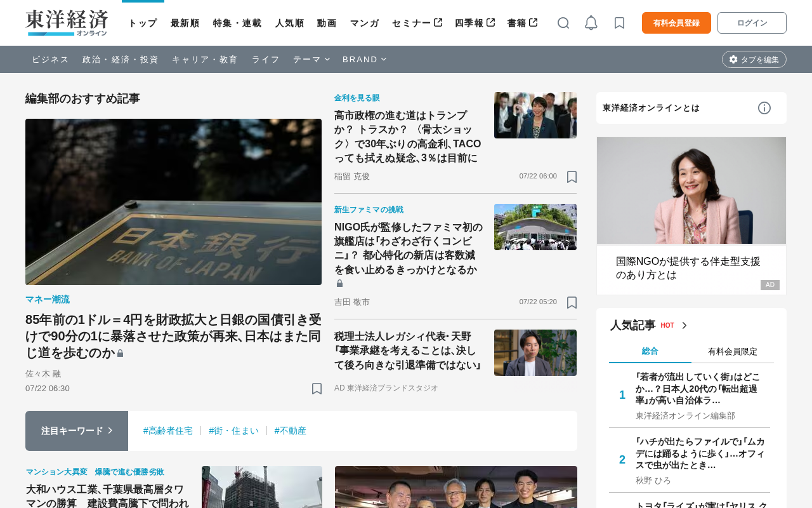Select the トップ navigation tab

click(143, 23)
